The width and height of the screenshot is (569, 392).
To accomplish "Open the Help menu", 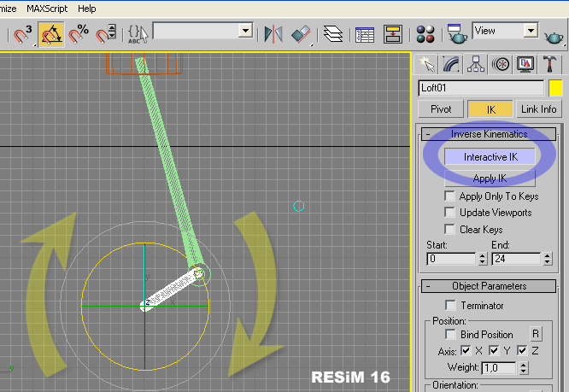I will coord(87,8).
